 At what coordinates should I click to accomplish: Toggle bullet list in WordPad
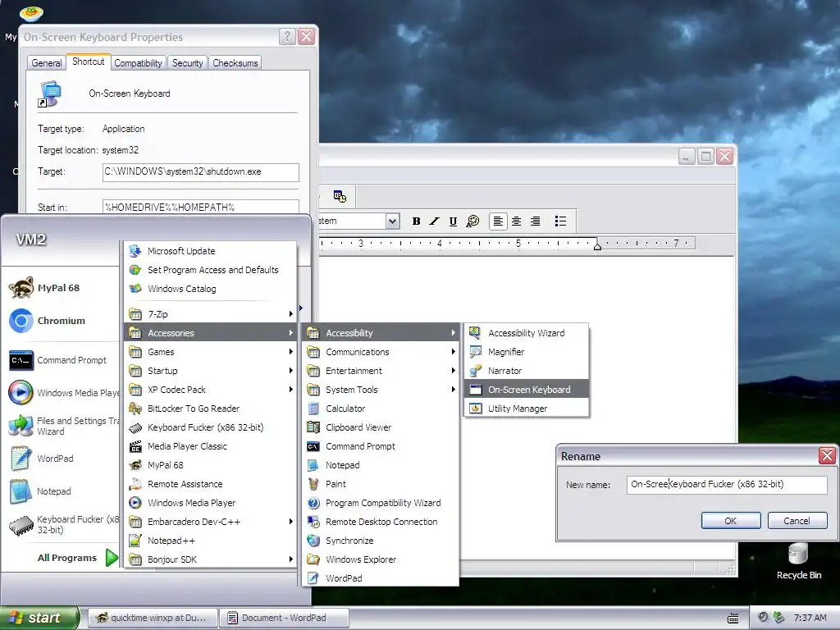coord(560,221)
